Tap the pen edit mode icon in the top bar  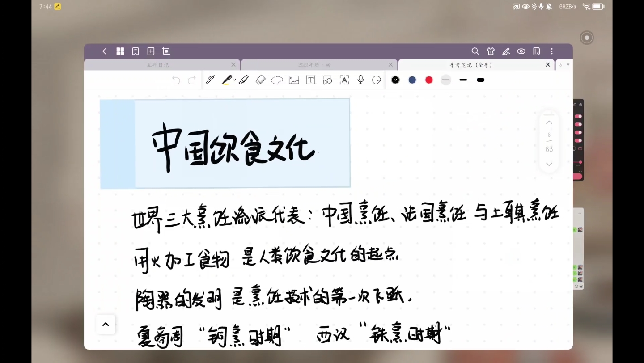point(506,51)
